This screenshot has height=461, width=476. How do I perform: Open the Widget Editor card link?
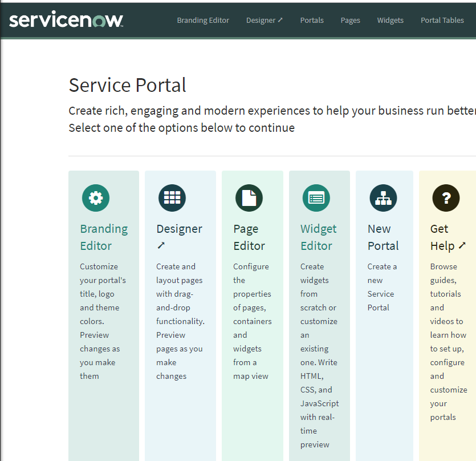[x=318, y=236]
